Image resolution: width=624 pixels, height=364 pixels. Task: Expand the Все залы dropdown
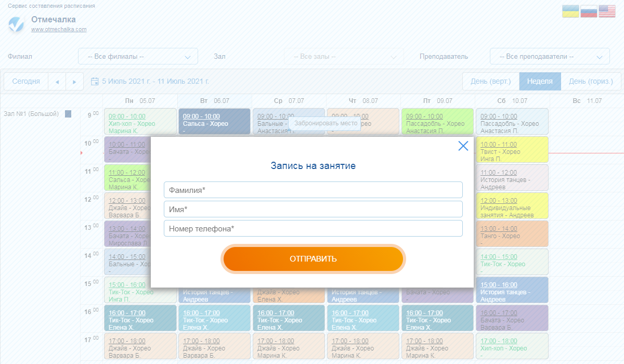coord(343,56)
